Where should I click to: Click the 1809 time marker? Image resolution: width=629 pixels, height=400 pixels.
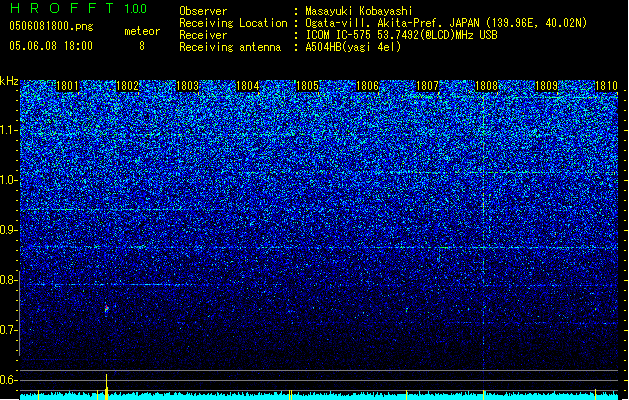546,86
